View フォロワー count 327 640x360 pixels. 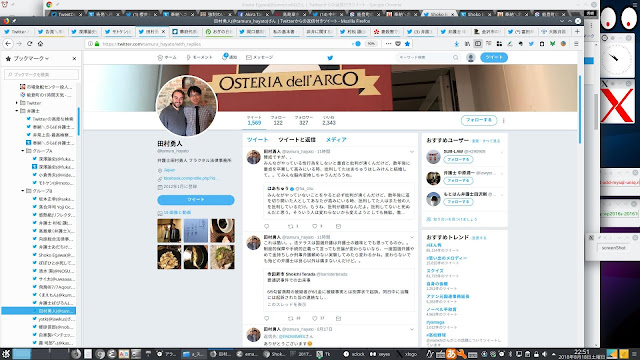[x=304, y=120]
